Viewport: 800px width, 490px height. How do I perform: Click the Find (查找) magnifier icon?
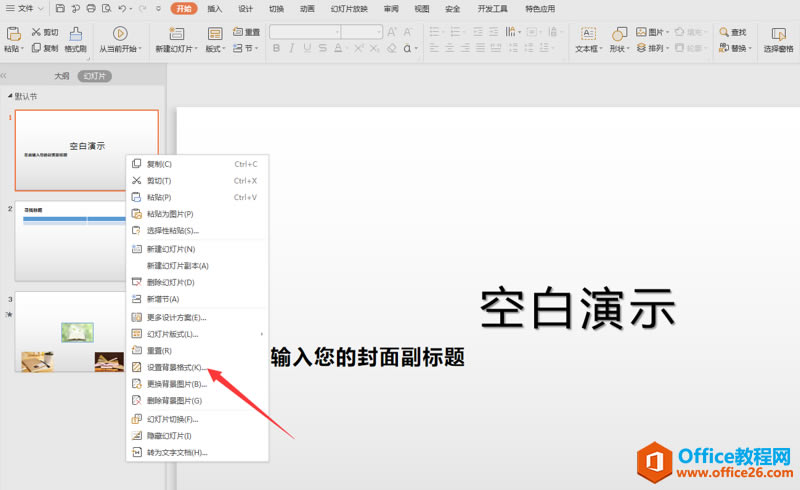[723, 32]
